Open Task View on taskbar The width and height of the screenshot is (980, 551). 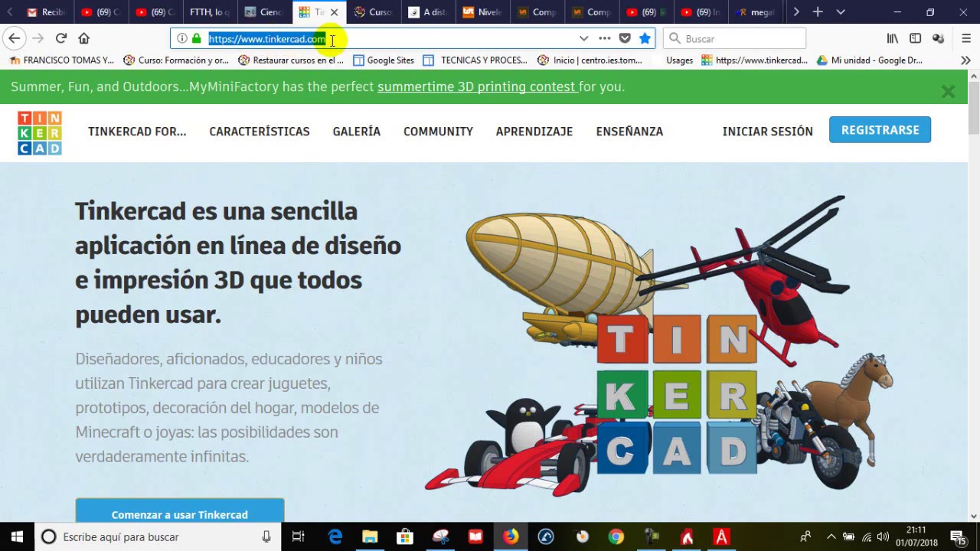(x=299, y=536)
